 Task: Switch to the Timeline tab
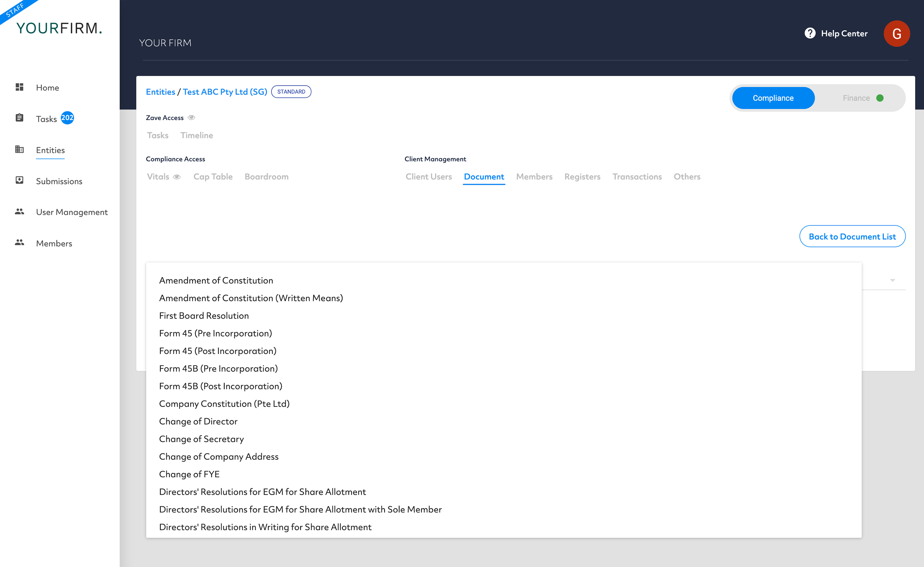coord(196,135)
